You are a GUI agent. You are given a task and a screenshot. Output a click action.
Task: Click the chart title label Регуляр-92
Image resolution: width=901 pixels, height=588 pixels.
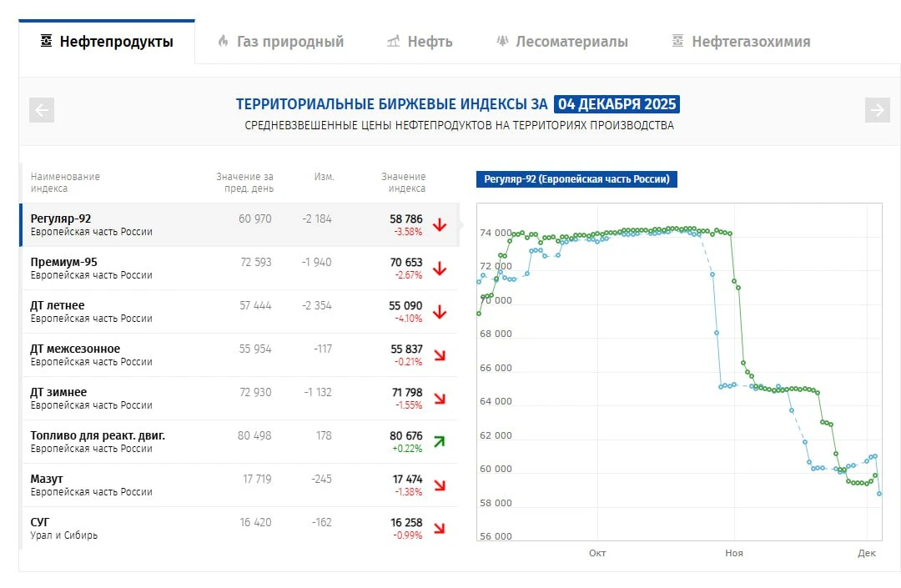[576, 179]
